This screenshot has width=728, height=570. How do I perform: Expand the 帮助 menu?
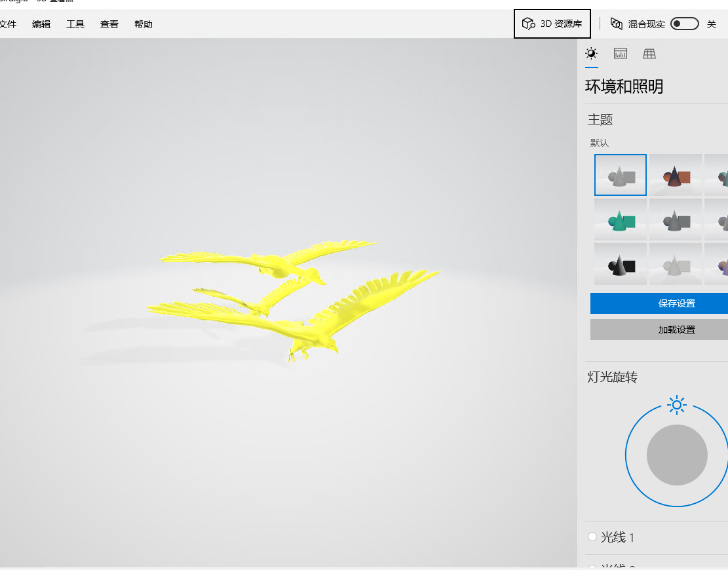pos(144,24)
